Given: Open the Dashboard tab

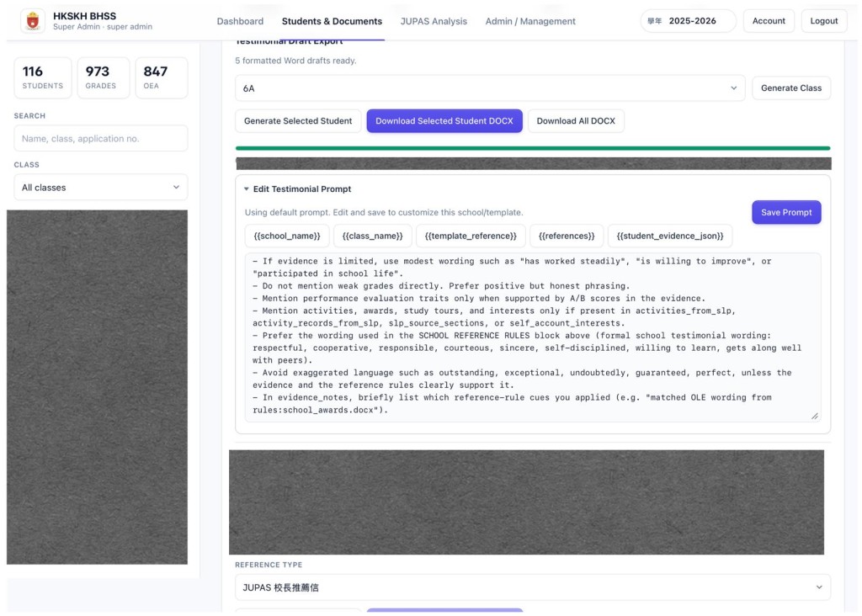Looking at the screenshot, I should tap(240, 21).
